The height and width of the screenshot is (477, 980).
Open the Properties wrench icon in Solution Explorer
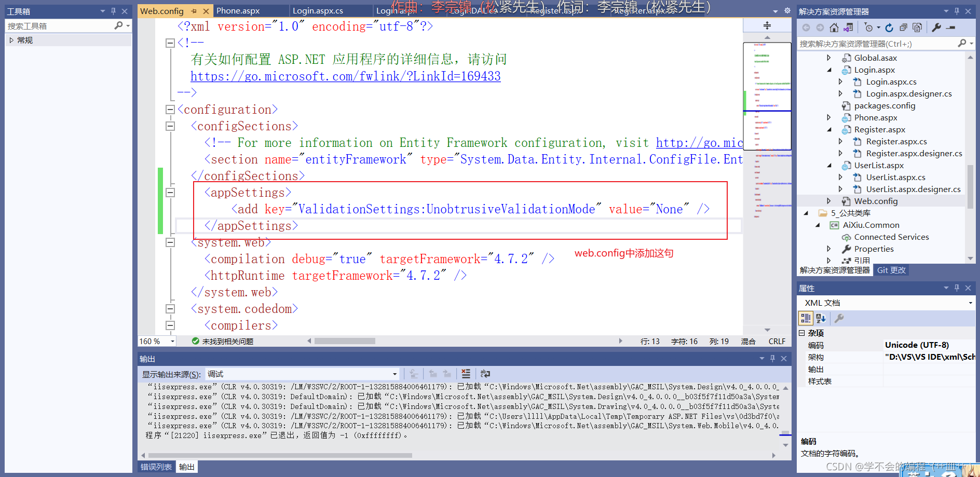tap(937, 27)
